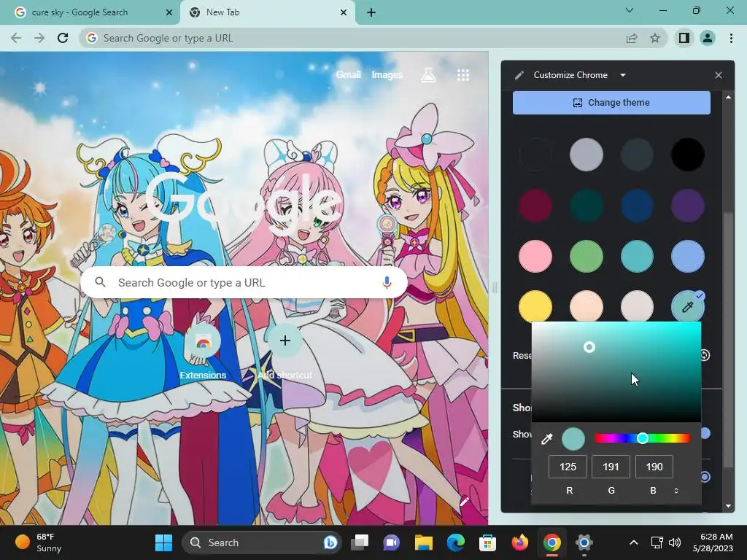Open Search Labs flask icon

tap(427, 75)
